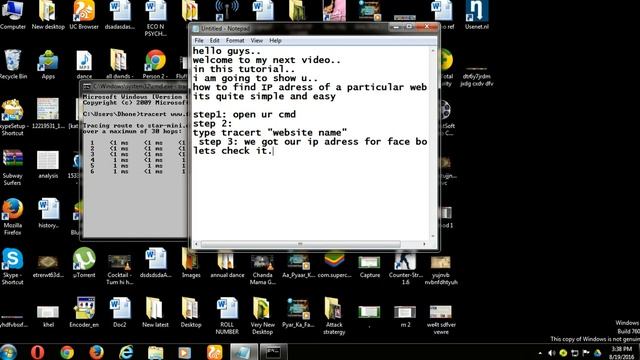Show hidden system tray icons

tap(540, 353)
